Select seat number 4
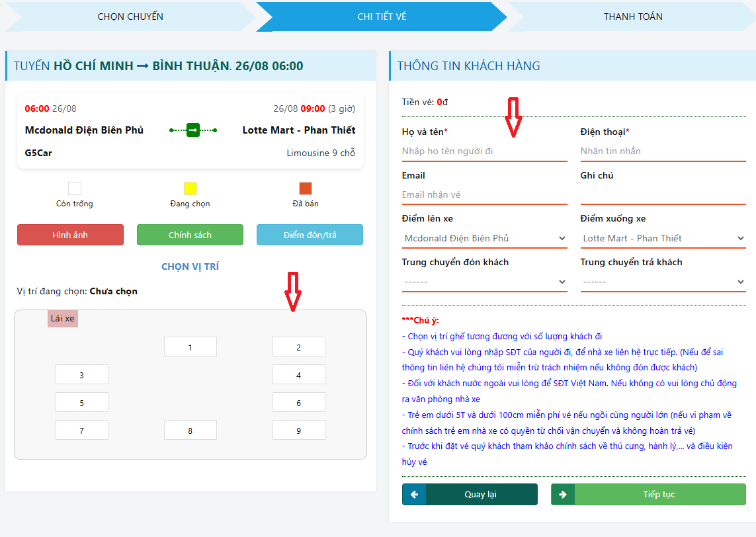Viewport: 756px width, 537px height. [x=298, y=375]
